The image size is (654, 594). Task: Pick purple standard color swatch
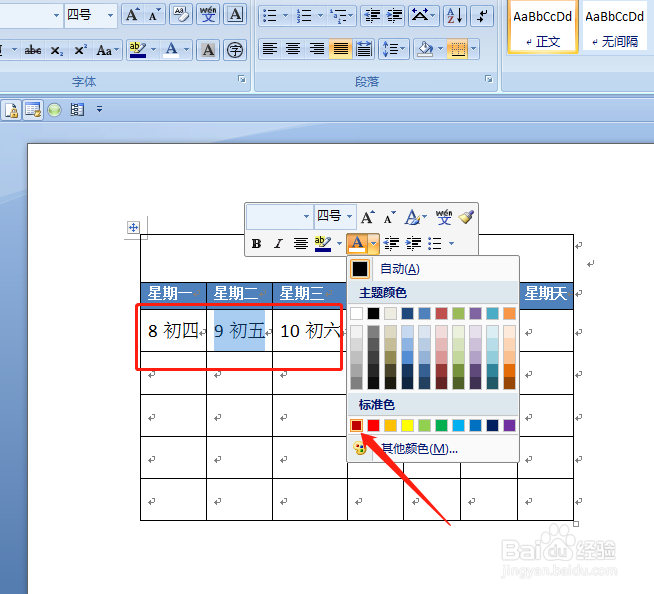click(509, 425)
